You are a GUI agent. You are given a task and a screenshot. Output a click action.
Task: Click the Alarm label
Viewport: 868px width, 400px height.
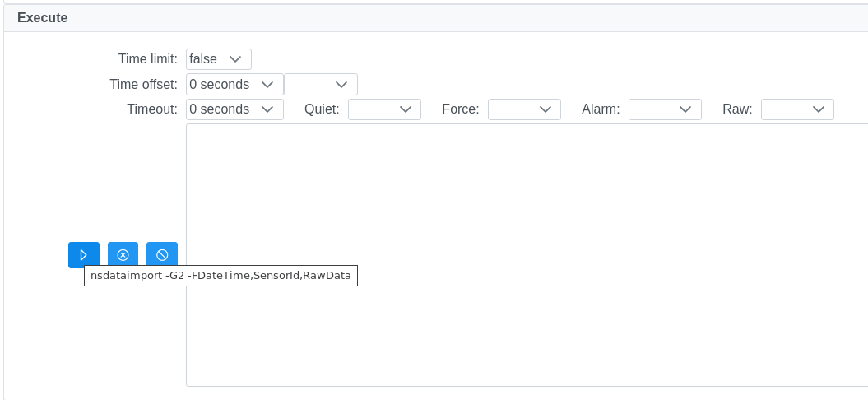click(x=601, y=109)
